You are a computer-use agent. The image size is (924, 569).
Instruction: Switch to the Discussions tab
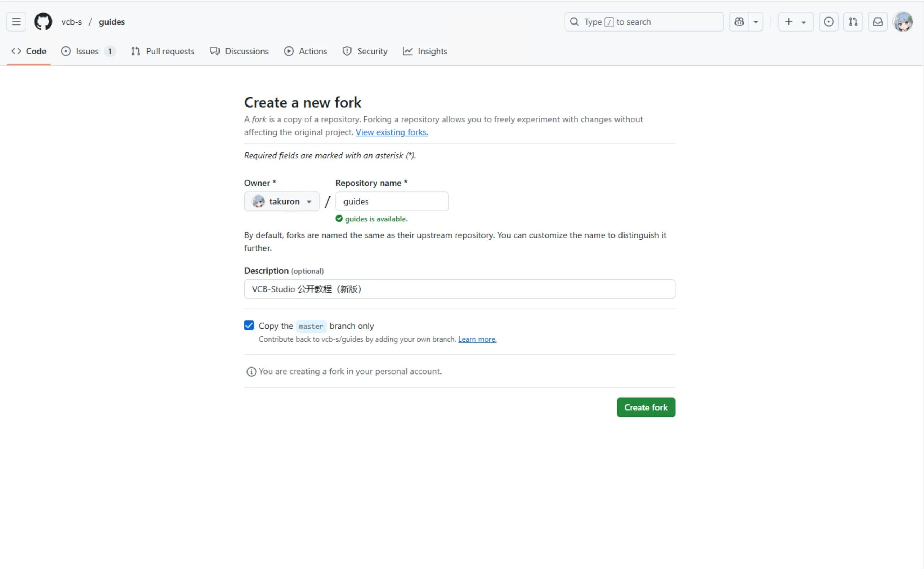[239, 51]
